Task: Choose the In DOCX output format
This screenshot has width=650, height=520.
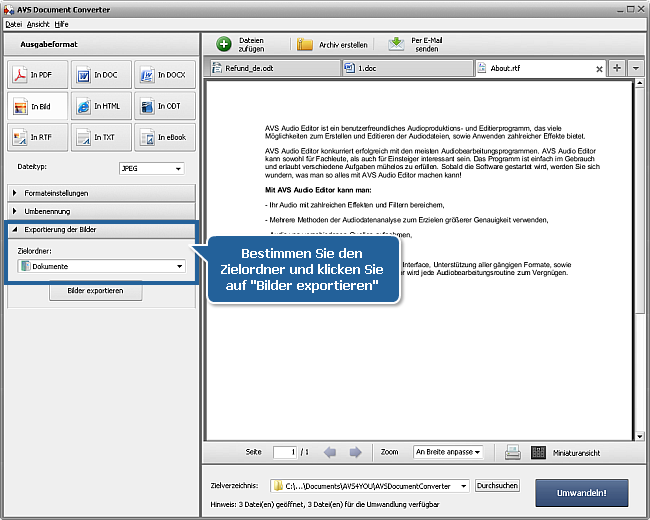Action: pyautogui.click(x=165, y=75)
